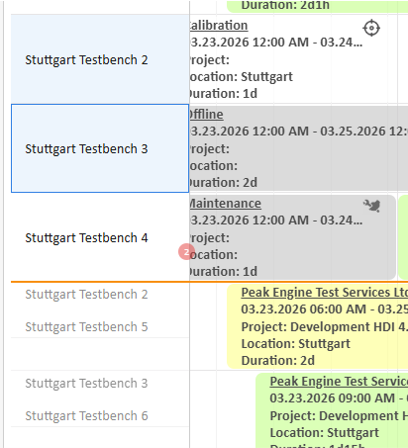Select greyed Stuttgart Testbench 3 label

(x=86, y=383)
